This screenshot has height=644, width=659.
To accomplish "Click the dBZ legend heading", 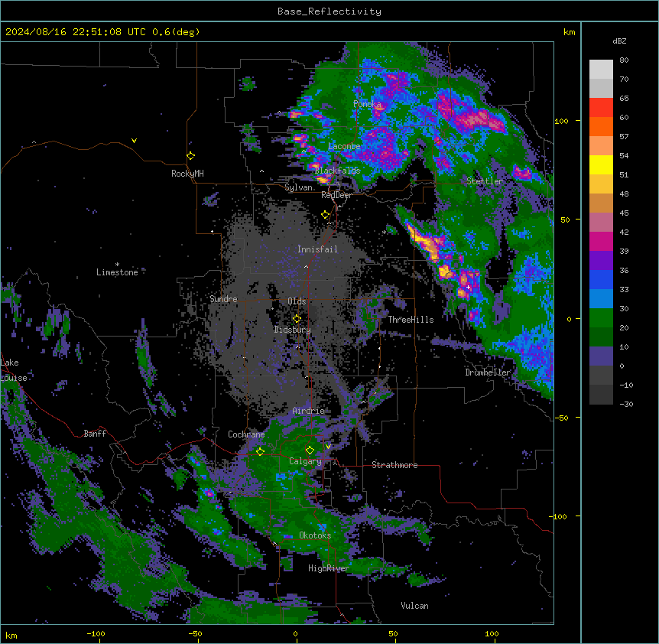I will [619, 41].
